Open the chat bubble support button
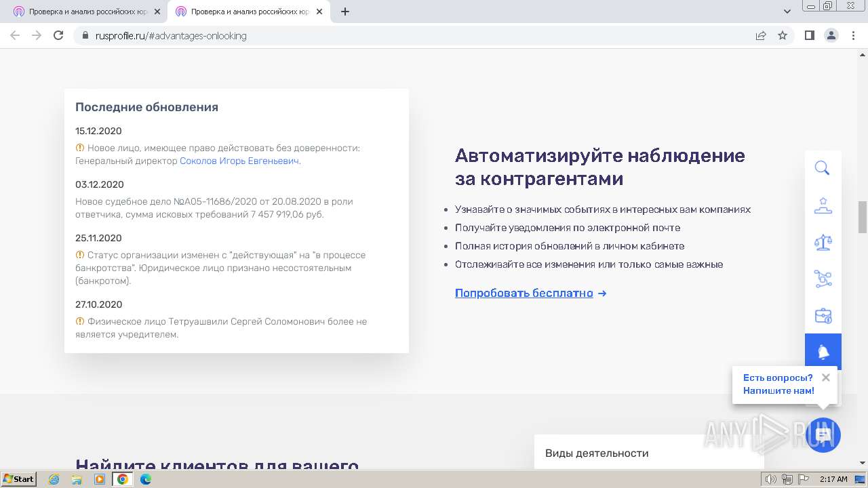The height and width of the screenshot is (488, 868). tap(823, 435)
